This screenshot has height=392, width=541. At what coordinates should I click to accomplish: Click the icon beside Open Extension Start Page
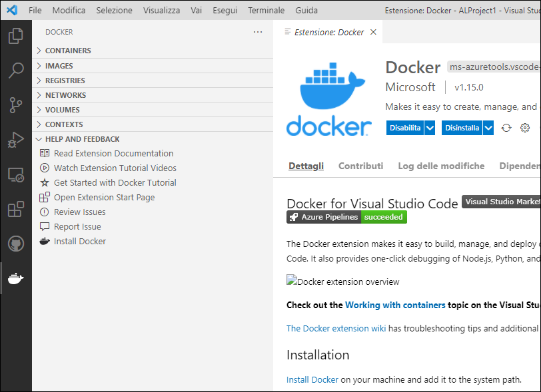click(45, 197)
